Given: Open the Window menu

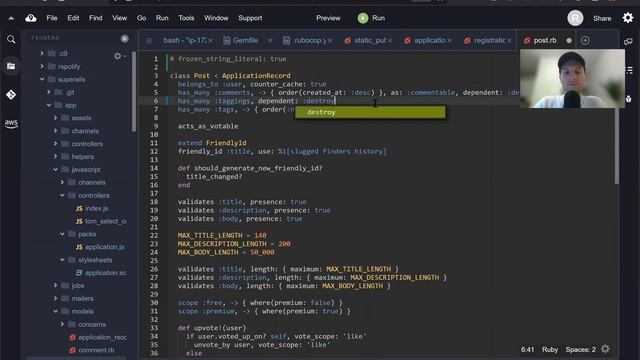Looking at the screenshot, I should 216,18.
